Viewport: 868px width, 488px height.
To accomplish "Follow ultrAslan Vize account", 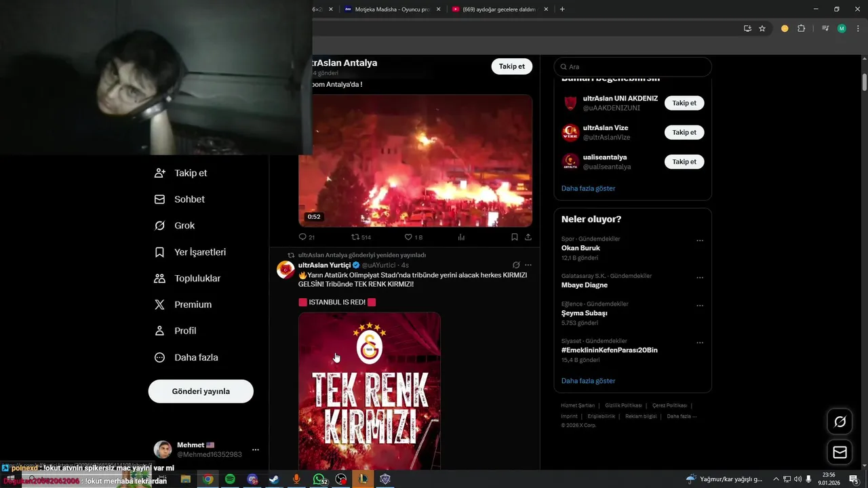I will 684,132.
